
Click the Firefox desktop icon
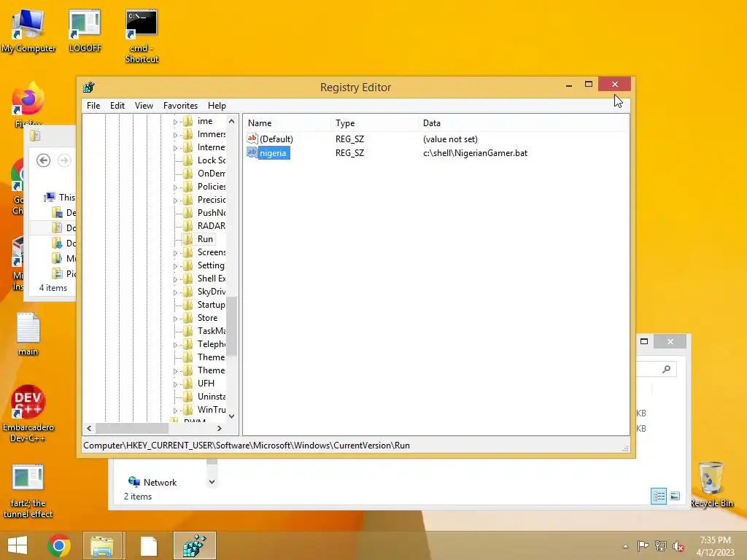click(28, 104)
